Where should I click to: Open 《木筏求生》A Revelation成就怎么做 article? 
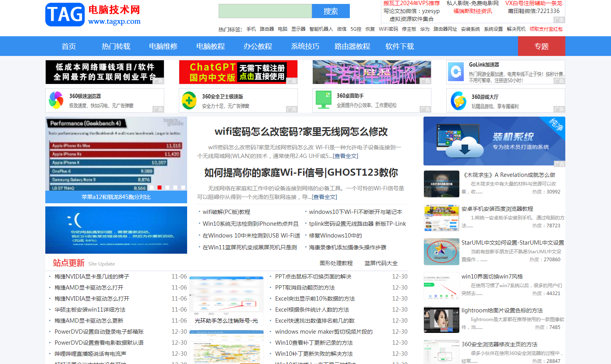coord(509,175)
